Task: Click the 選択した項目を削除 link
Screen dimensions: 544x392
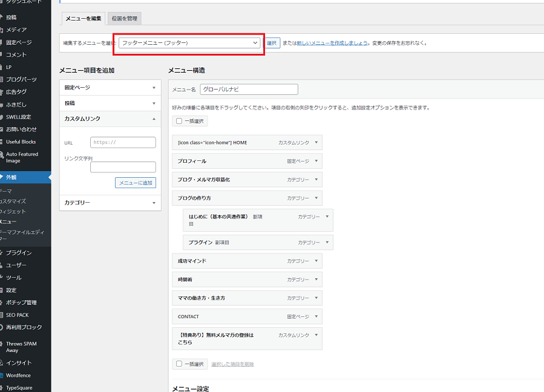Action: coord(232,364)
